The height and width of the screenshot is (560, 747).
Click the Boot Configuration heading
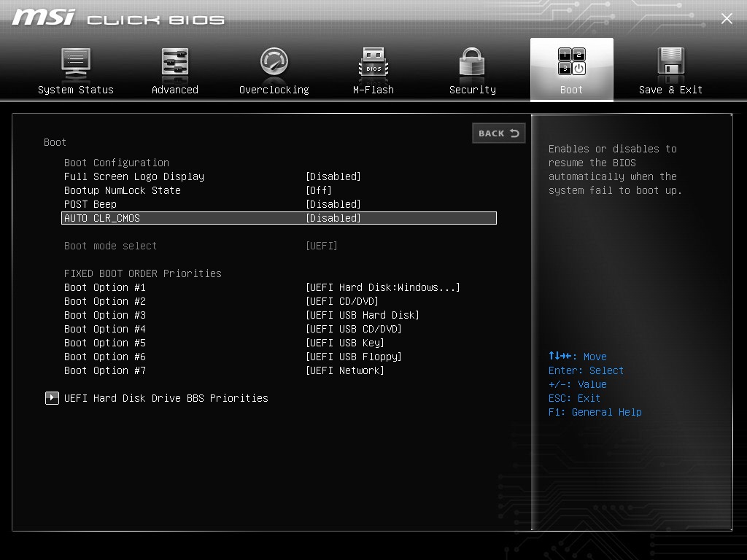click(x=117, y=163)
